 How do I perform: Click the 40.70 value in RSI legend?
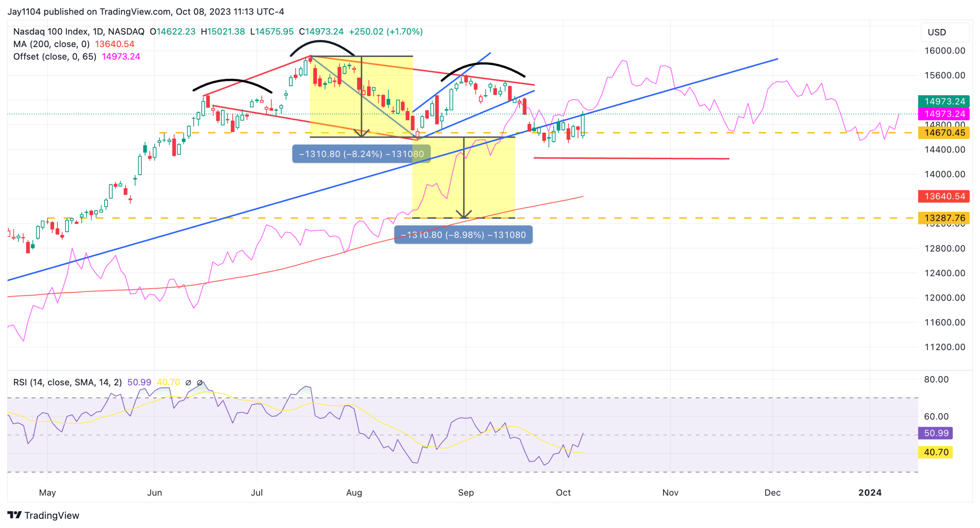[168, 382]
